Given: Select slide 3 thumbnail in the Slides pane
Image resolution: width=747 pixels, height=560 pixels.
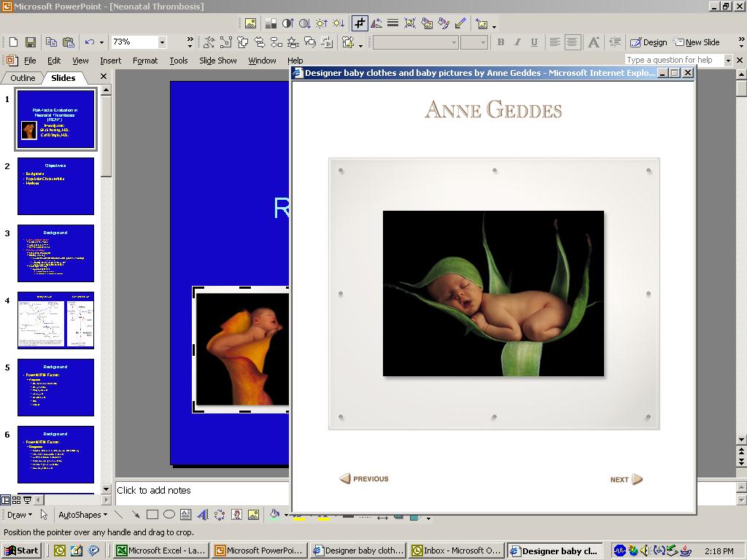Looking at the screenshot, I should [x=55, y=253].
